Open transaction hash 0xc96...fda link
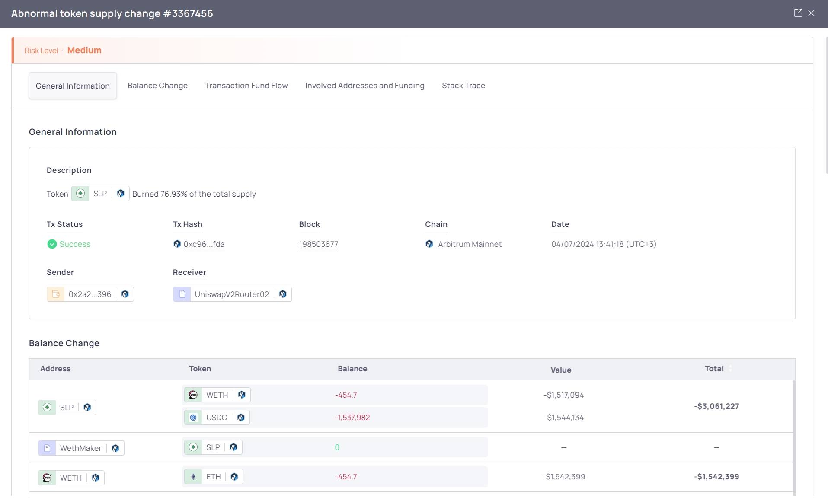 [204, 244]
